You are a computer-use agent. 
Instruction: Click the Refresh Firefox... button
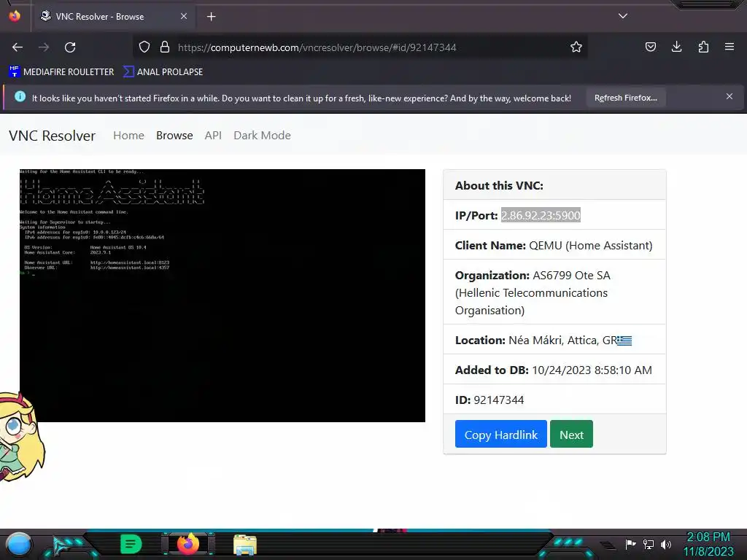click(x=625, y=98)
